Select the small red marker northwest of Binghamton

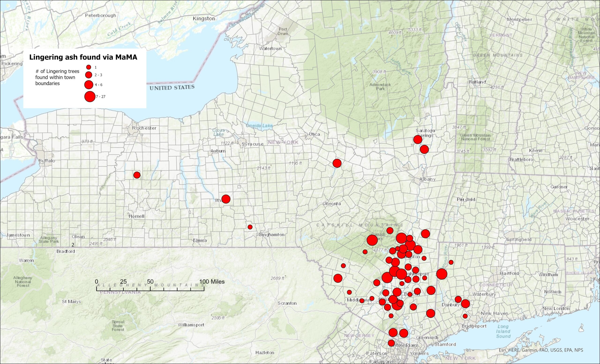click(x=250, y=227)
